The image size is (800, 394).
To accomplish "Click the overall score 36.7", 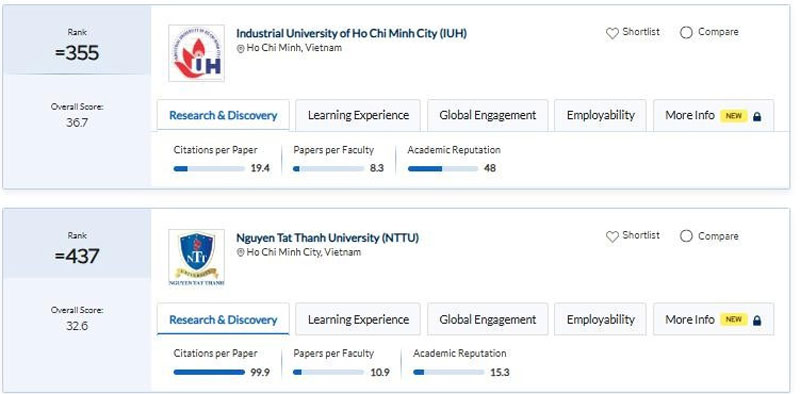I will pyautogui.click(x=77, y=123).
